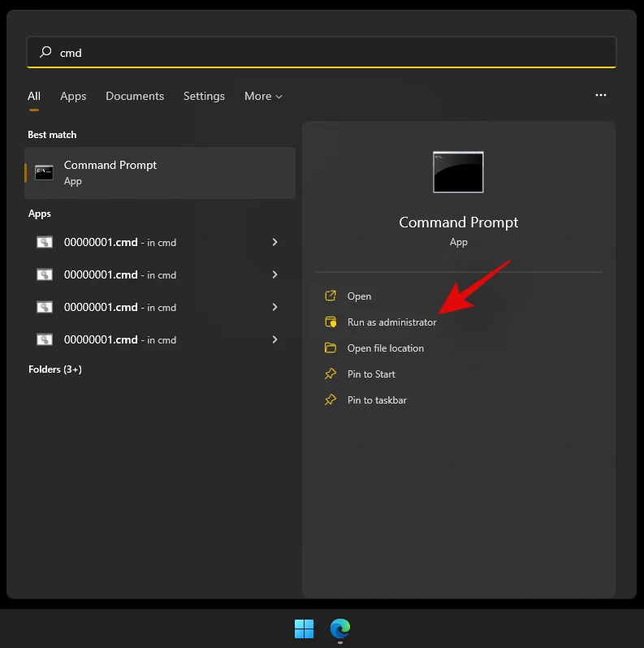Expand the first 00000001.cmd result's chevron
This screenshot has width=644, height=648.
[x=274, y=242]
